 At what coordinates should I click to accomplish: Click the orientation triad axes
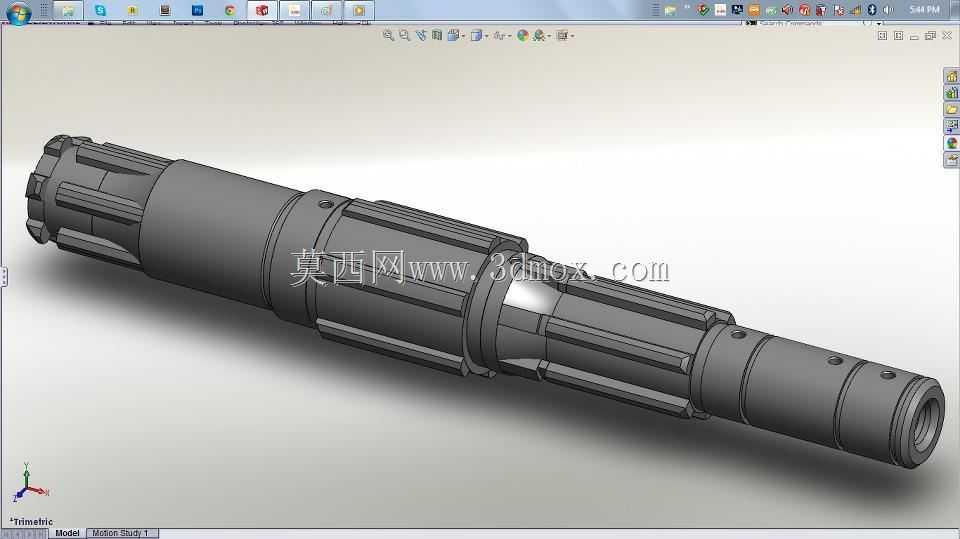click(x=28, y=483)
